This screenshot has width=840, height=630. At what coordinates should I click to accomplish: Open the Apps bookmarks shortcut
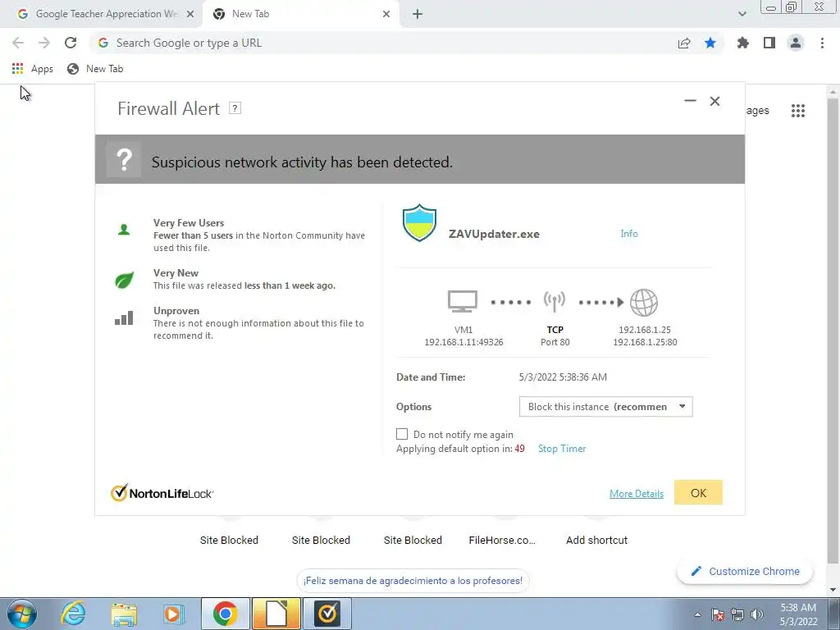click(x=33, y=69)
